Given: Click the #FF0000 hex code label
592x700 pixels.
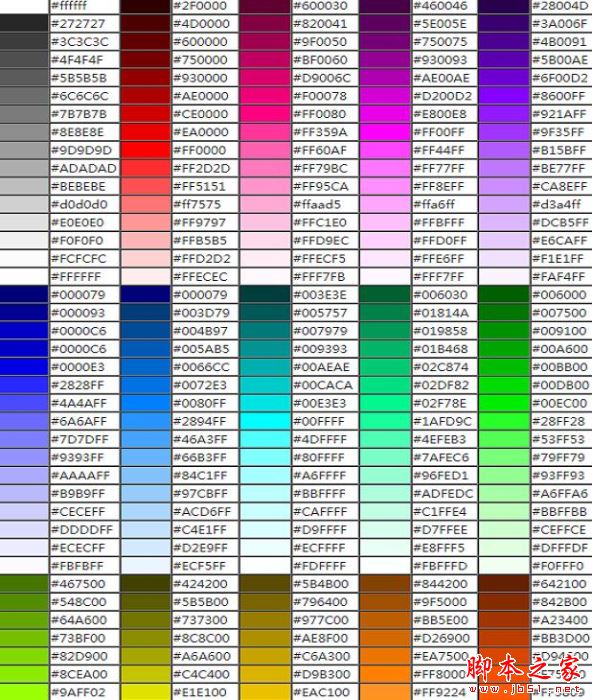Looking at the screenshot, I should point(200,150).
